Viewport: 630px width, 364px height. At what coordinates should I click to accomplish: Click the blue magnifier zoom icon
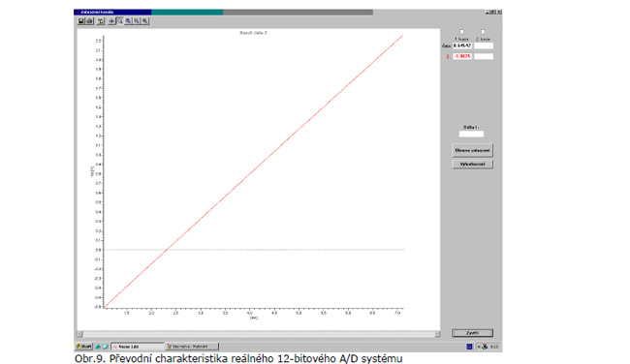128,21
